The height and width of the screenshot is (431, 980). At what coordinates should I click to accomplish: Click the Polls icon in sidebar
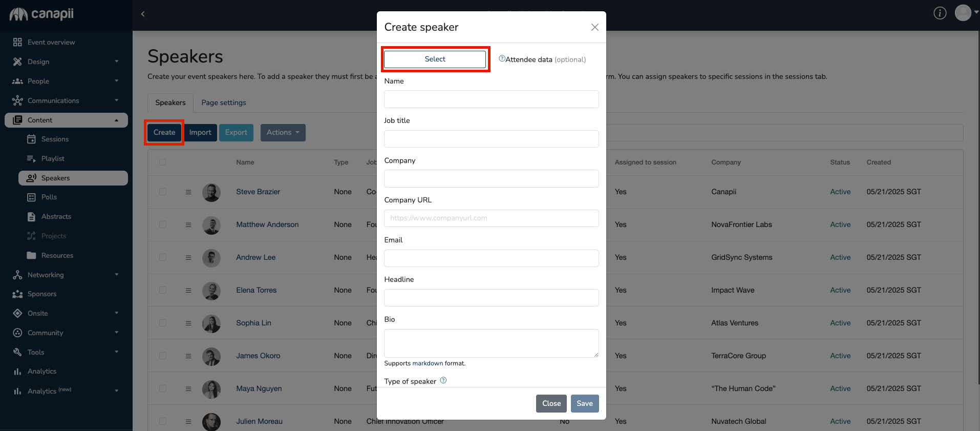[x=31, y=197]
